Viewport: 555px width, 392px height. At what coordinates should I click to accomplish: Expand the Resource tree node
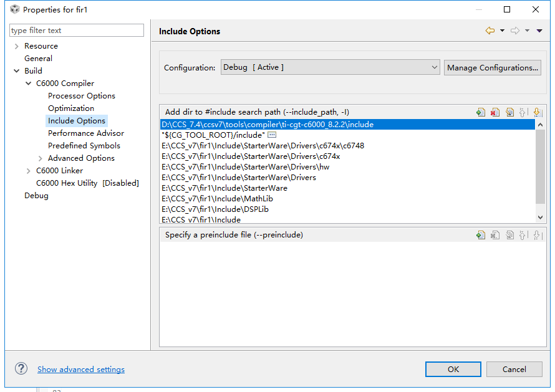point(16,46)
